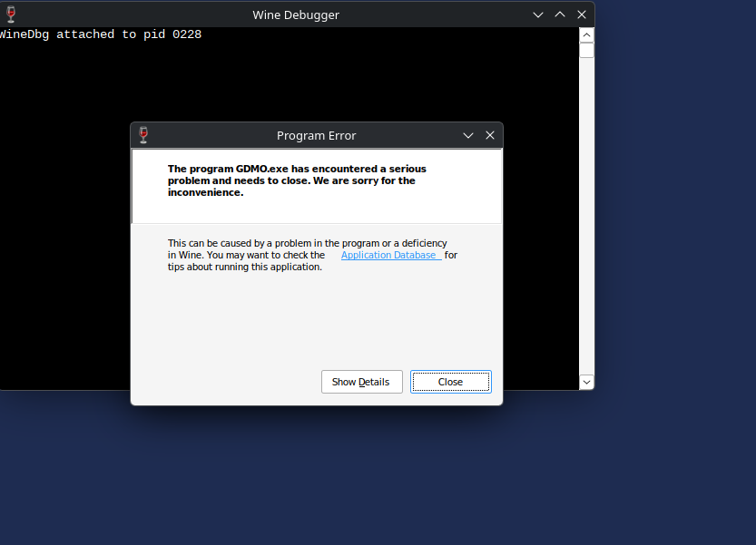Open the Application Database link

tap(389, 255)
